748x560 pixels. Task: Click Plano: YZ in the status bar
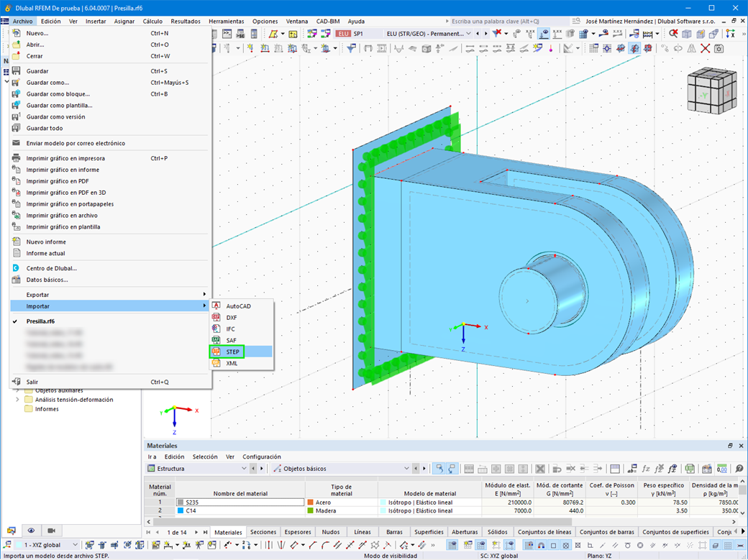coord(599,556)
